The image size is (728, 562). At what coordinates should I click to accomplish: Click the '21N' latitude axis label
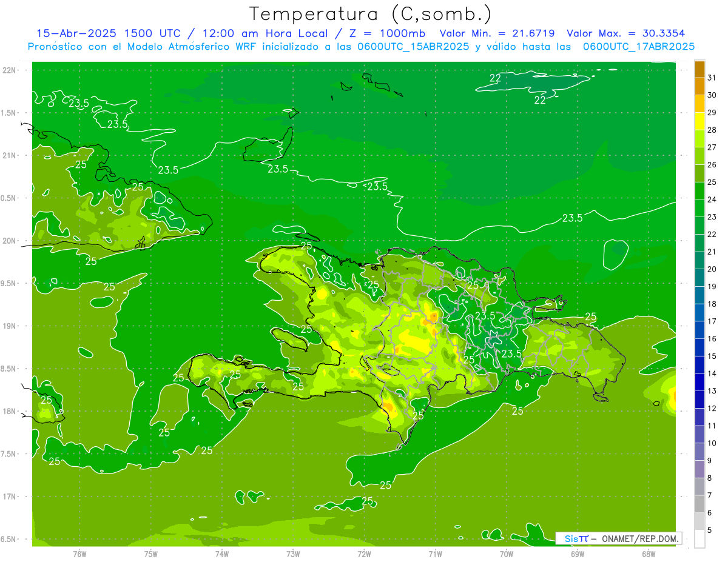coord(10,155)
